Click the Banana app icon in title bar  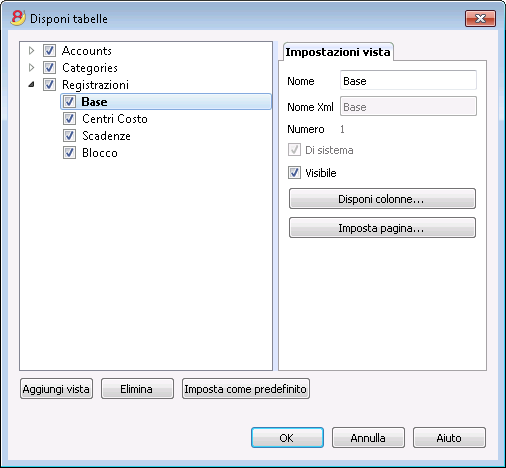pyautogui.click(x=18, y=18)
